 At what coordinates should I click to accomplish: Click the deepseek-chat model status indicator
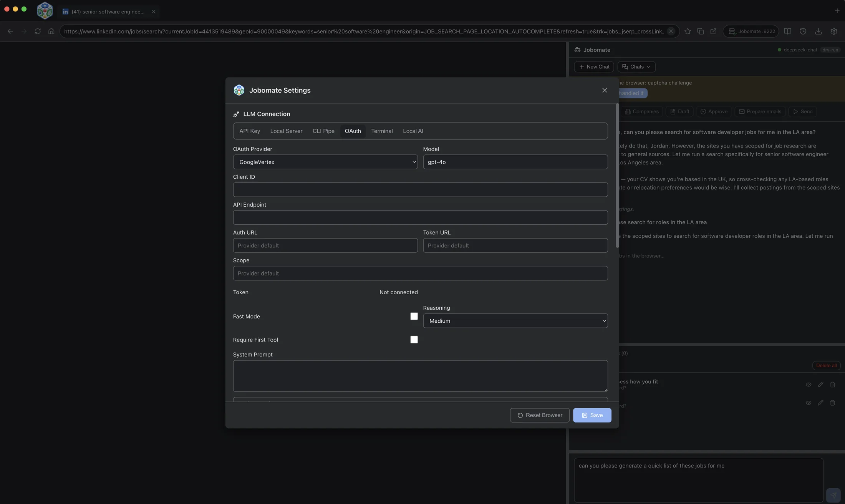tap(797, 50)
